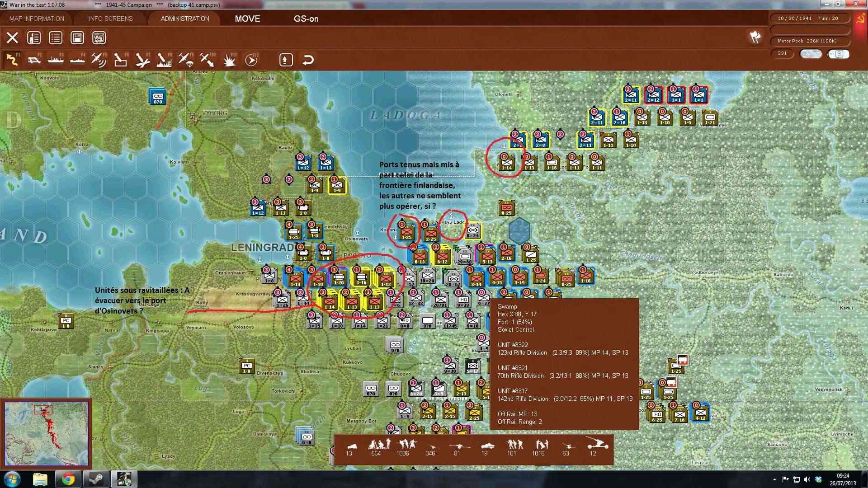Click '70th Rifle Division' in the hex tooltip
868x488 pixels.
click(x=520, y=375)
